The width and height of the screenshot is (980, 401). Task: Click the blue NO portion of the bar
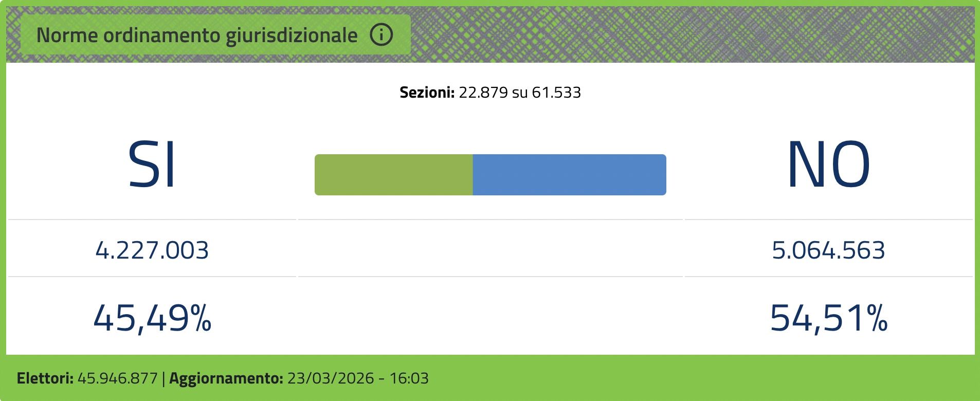pos(570,175)
